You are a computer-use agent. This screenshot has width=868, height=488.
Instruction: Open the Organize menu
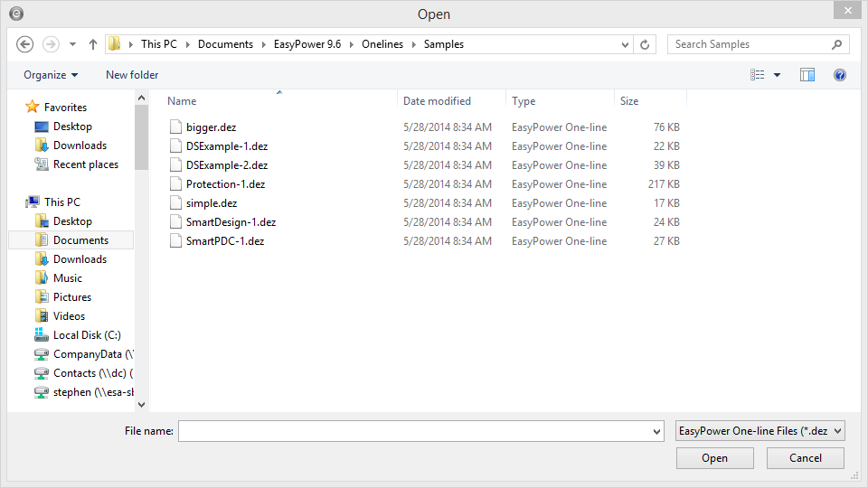[51, 75]
